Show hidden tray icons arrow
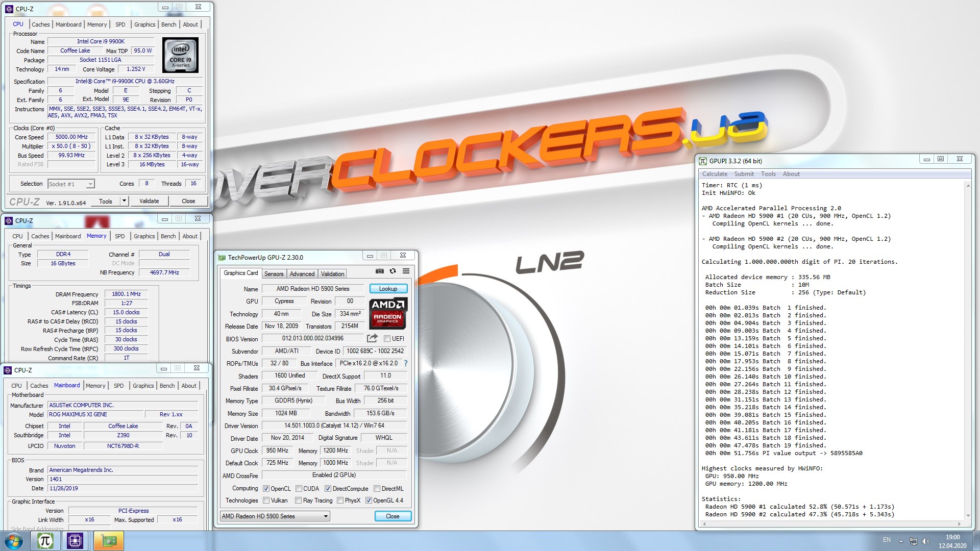 click(901, 541)
